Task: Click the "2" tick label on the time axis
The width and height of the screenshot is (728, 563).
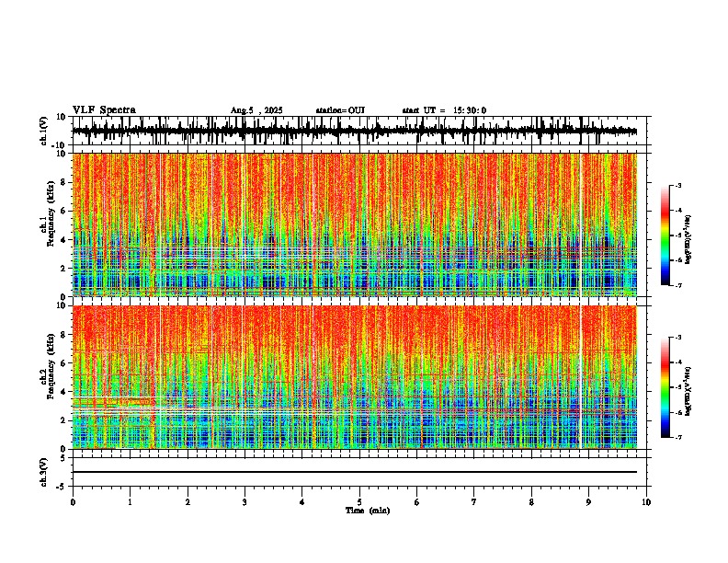Action: 188,502
